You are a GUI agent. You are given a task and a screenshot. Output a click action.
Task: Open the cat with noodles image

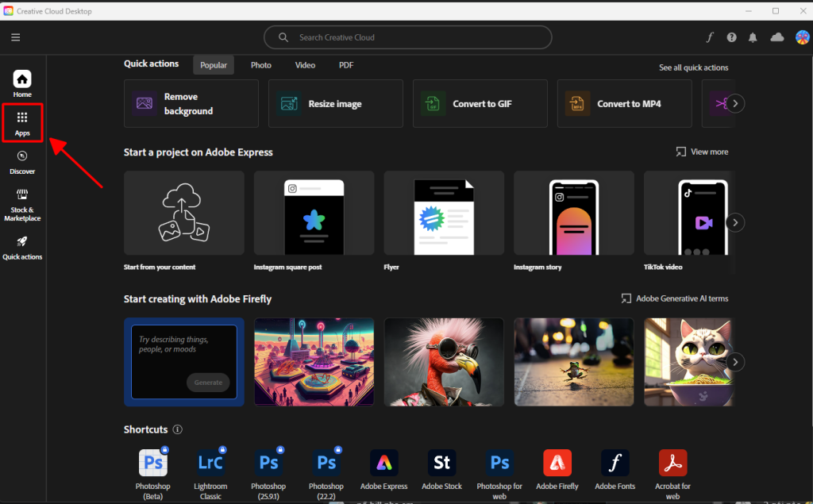point(689,362)
